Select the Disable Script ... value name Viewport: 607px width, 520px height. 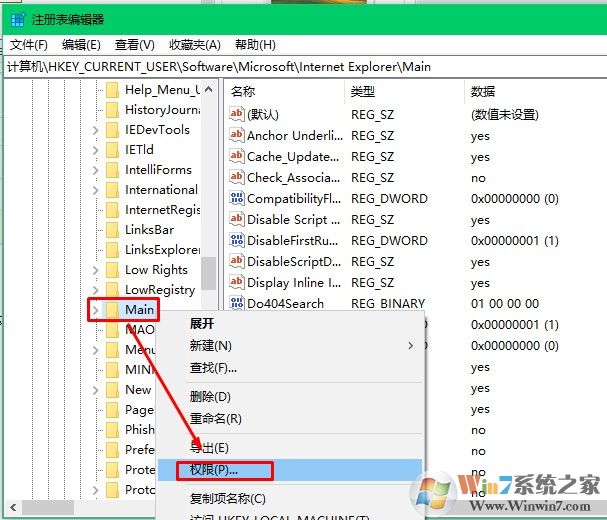coord(293,220)
